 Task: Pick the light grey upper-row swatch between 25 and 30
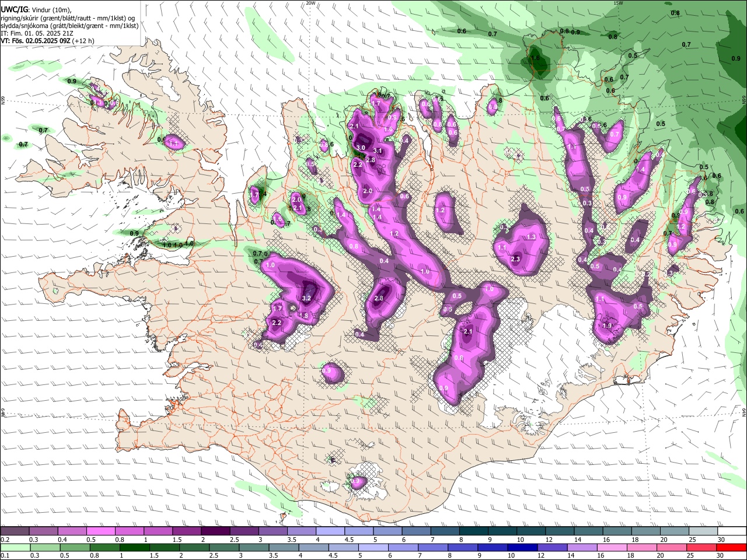point(704,531)
